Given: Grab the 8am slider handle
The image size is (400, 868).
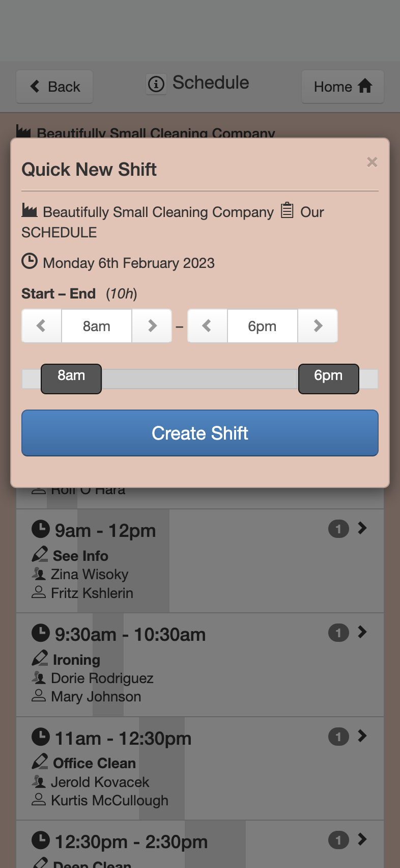Looking at the screenshot, I should tap(71, 378).
